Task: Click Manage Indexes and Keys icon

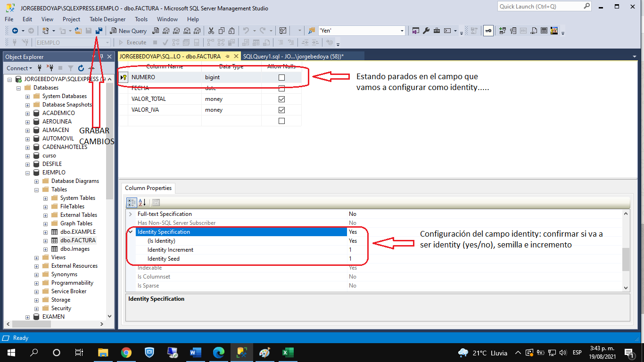Action: coord(513,31)
